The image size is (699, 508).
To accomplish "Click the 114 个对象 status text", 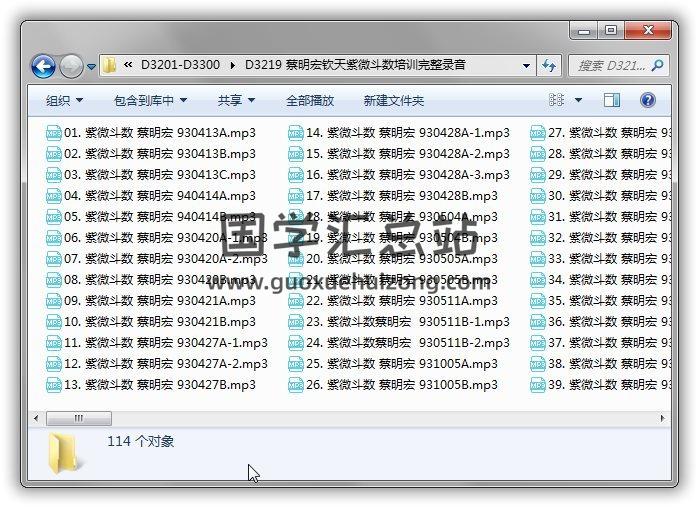I will pos(140,442).
